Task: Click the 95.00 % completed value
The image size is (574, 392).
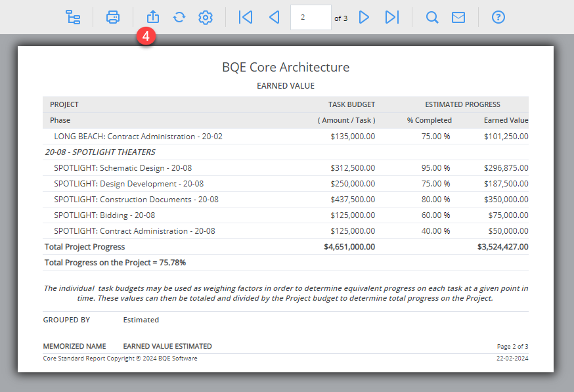Action: point(435,168)
